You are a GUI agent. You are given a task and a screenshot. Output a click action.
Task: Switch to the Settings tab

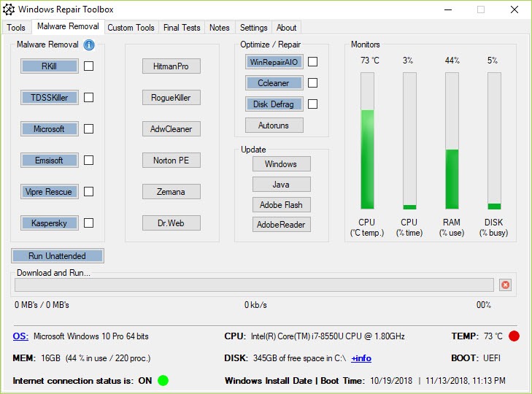[254, 28]
